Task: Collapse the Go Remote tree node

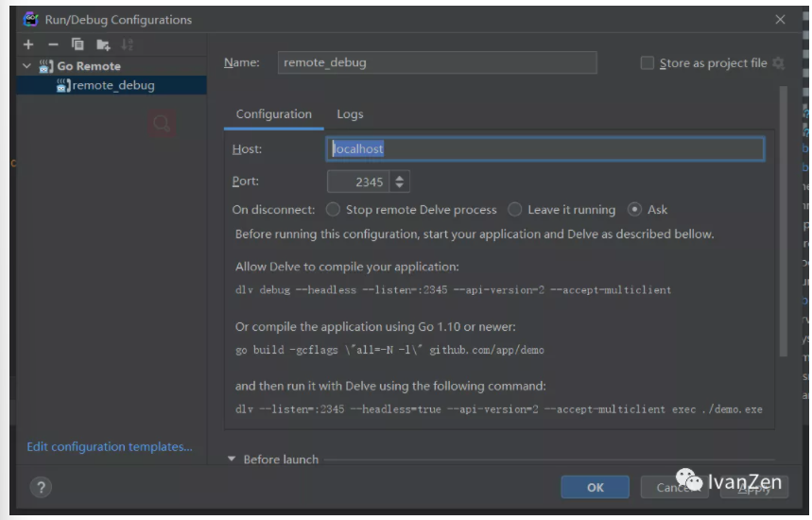Action: pos(27,66)
